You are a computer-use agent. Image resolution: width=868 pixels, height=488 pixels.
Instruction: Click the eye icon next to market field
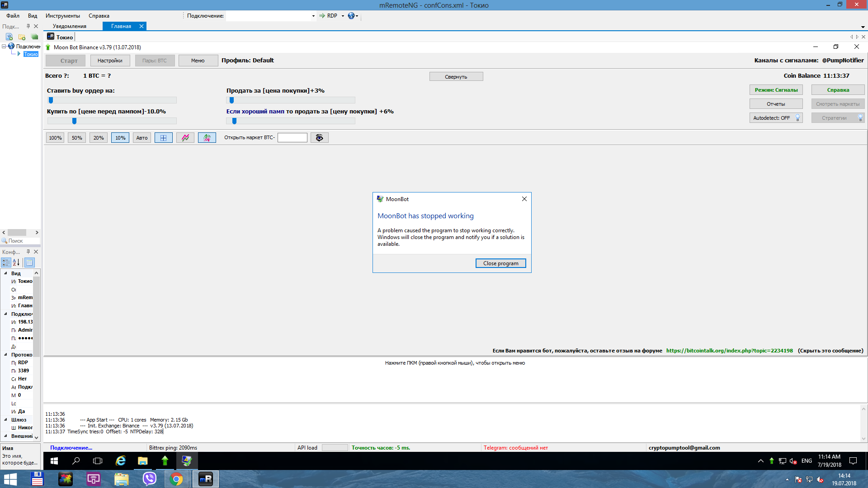pyautogui.click(x=319, y=138)
